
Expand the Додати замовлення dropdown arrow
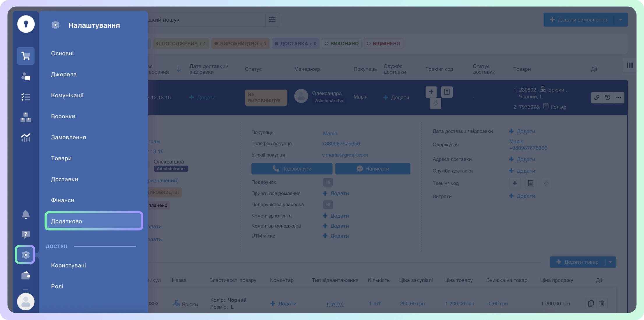click(621, 20)
